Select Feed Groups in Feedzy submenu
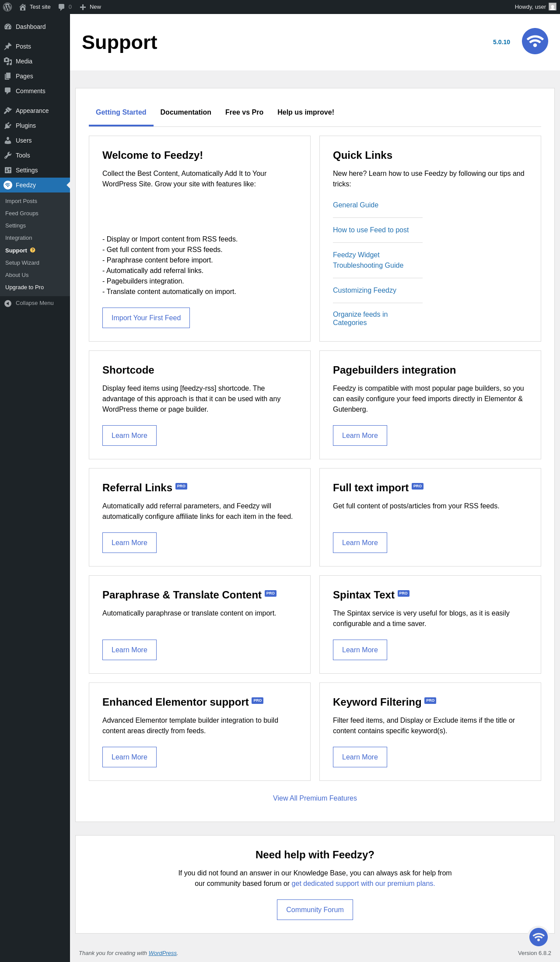 tap(22, 213)
